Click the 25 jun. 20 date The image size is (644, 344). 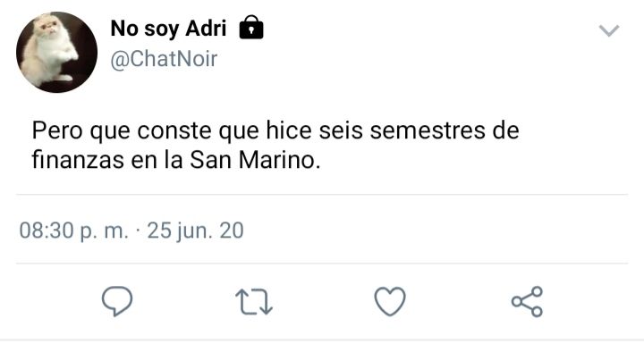pos(196,231)
